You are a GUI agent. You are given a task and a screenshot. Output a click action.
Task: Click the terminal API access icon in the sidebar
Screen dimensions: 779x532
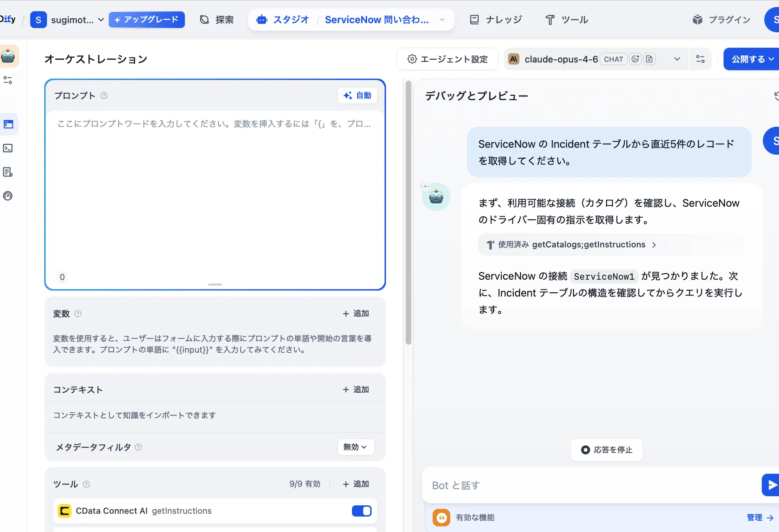click(8, 148)
